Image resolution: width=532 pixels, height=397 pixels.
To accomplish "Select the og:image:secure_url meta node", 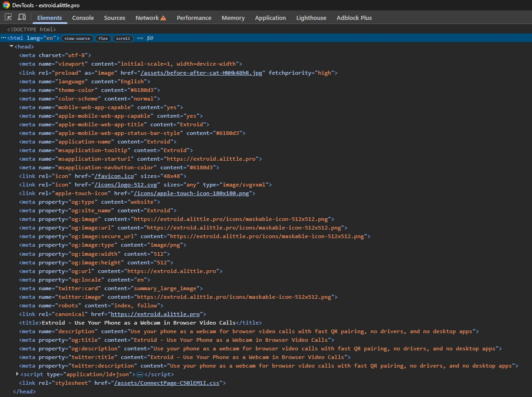I will click(195, 236).
